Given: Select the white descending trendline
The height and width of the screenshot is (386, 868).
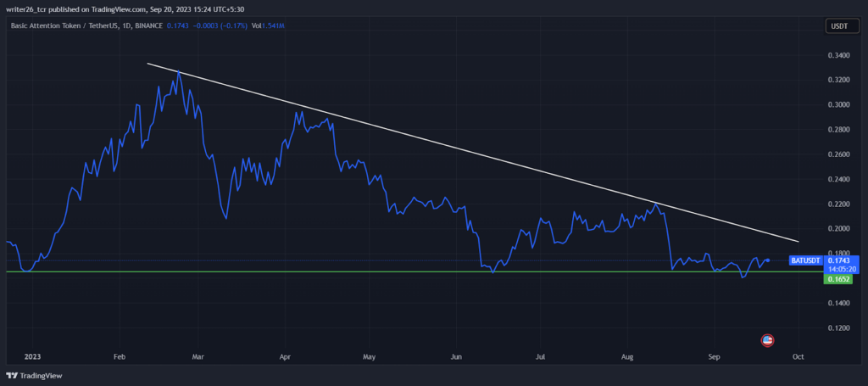Looking at the screenshot, I should tap(473, 153).
